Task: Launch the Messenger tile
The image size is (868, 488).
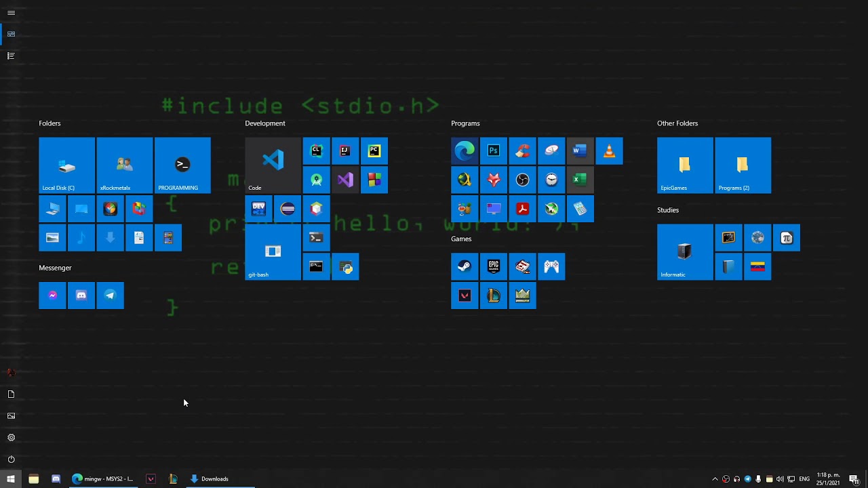Action: (x=52, y=296)
